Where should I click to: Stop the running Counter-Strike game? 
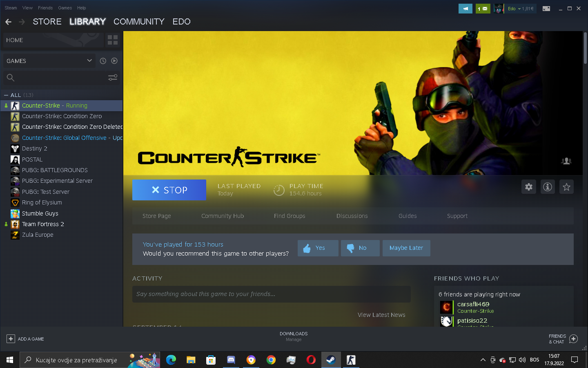click(x=169, y=190)
